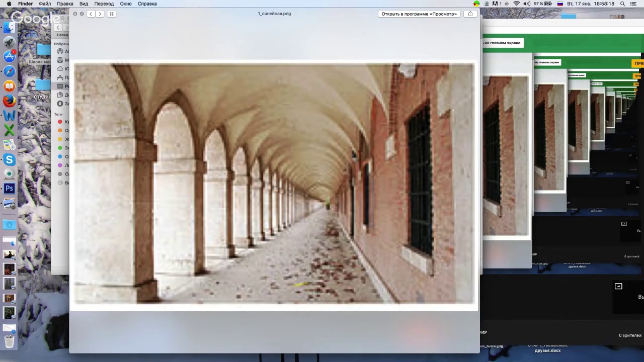The width and height of the screenshot is (644, 362).
Task: Open the Finder menu in the menu bar
Action: point(25,4)
